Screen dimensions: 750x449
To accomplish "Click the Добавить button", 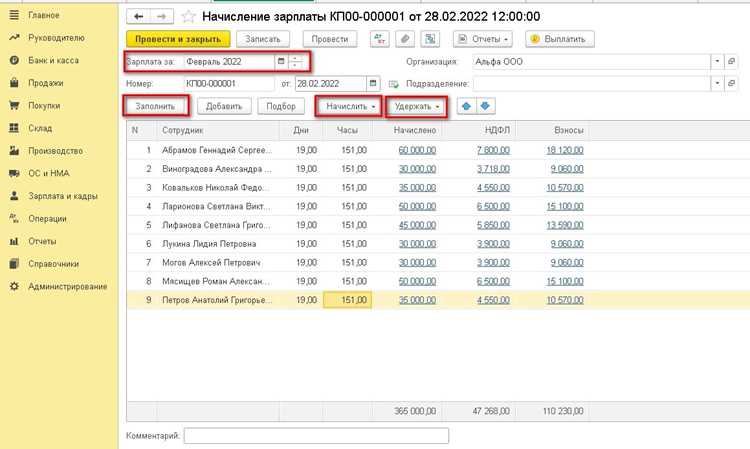I will click(x=224, y=106).
